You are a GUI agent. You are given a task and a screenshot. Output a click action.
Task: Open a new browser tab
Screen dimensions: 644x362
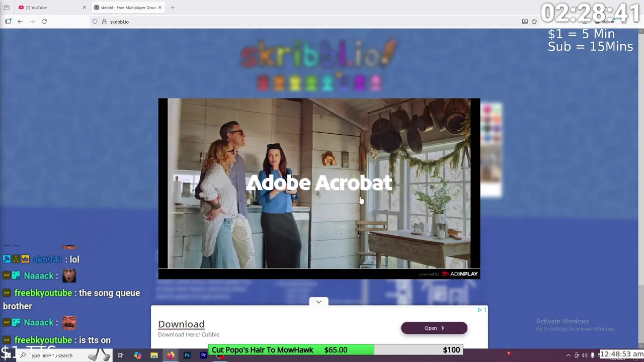tap(173, 8)
